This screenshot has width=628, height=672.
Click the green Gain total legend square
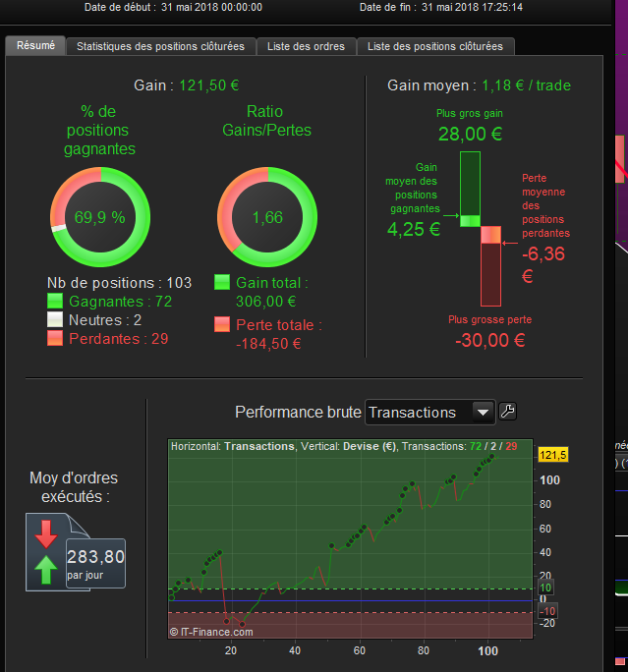[x=222, y=282]
